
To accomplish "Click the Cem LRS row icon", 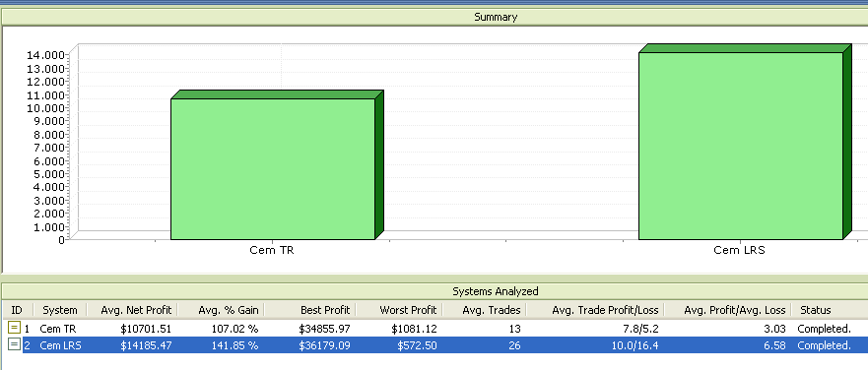I will click(14, 344).
